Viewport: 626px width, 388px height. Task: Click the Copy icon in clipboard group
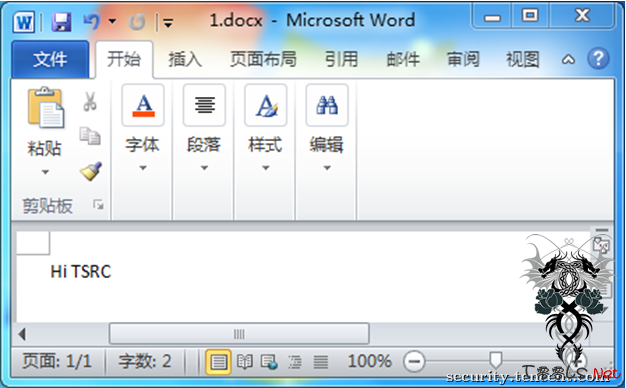tap(90, 136)
